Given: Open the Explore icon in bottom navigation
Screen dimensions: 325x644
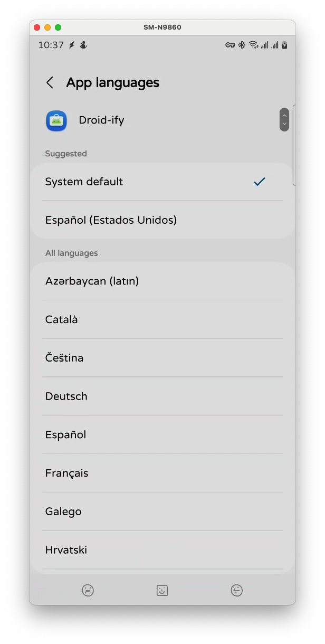Looking at the screenshot, I should point(88,590).
